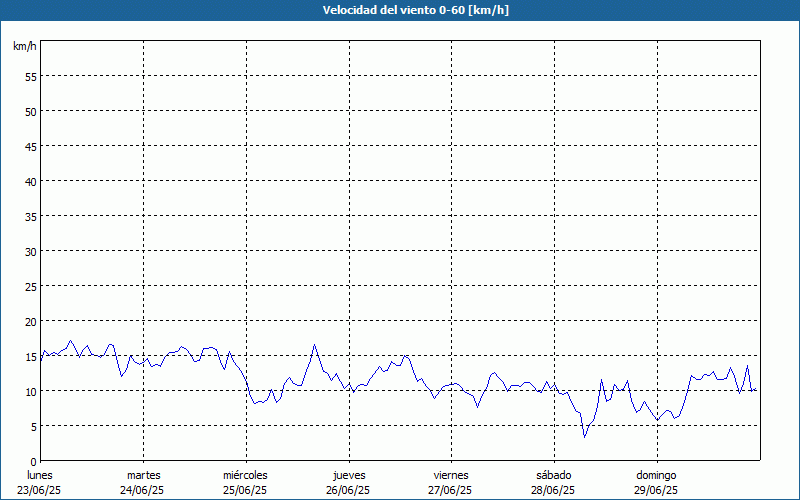Click the 'jueves' day label

(349, 475)
